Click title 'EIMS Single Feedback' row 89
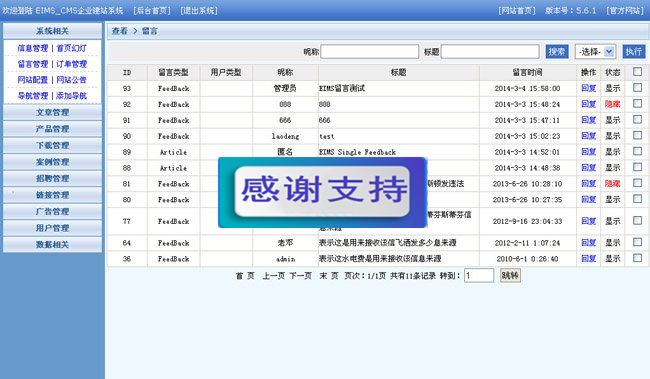Screen dimensions: 650x379 (357, 152)
